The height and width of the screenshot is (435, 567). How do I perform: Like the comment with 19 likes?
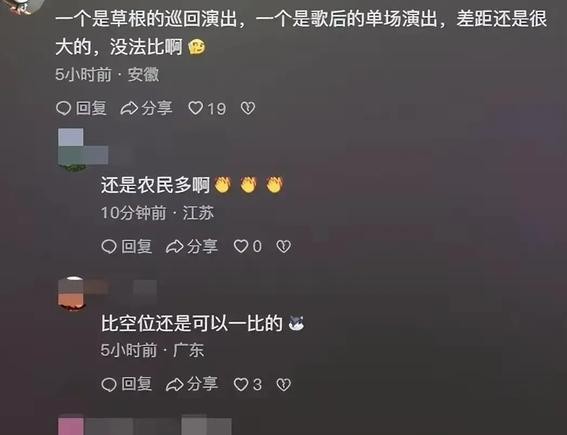point(207,108)
